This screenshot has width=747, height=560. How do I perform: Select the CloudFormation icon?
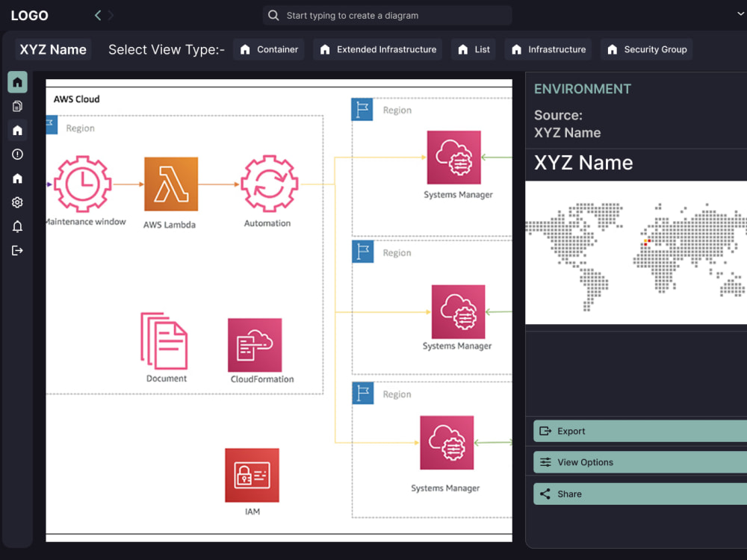[255, 345]
